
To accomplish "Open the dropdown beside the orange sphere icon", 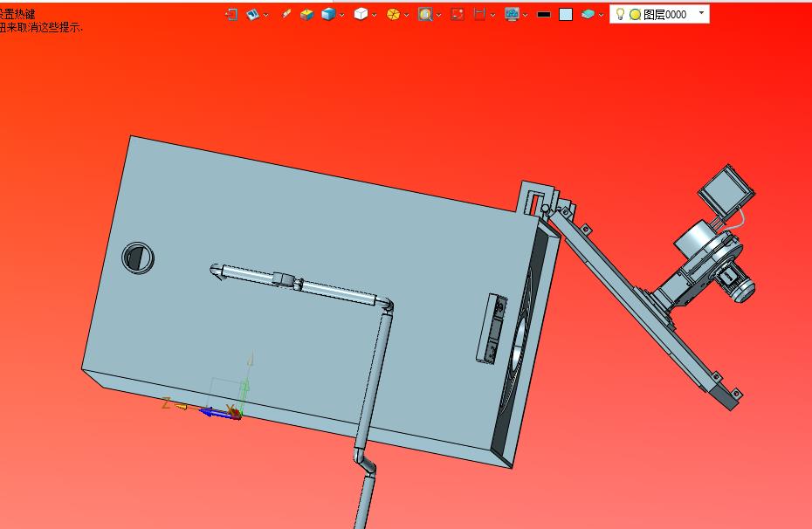I will (x=407, y=15).
